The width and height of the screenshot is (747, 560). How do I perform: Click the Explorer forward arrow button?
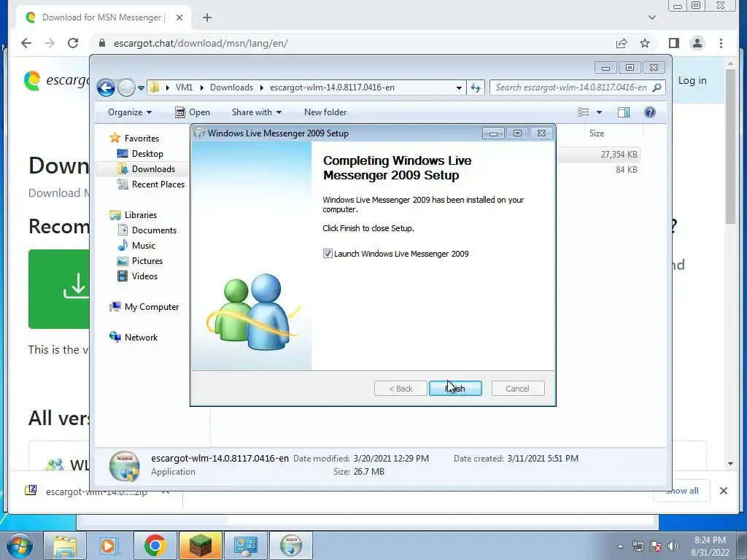126,87
